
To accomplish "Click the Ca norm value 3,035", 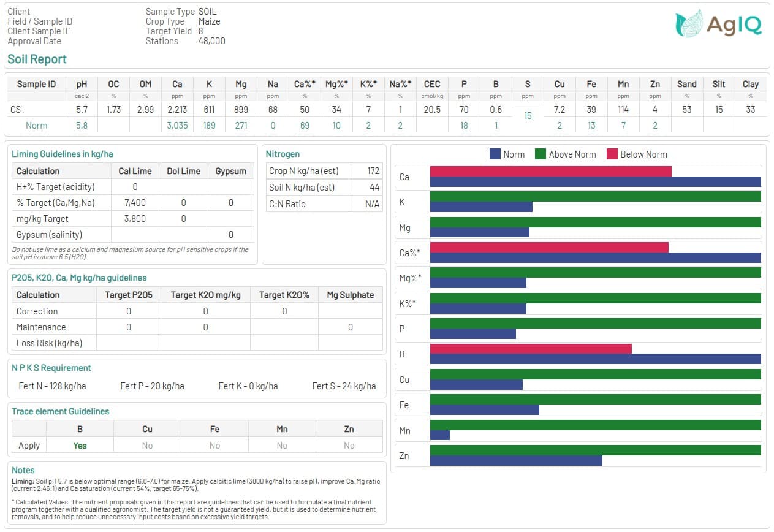I will pyautogui.click(x=177, y=125).
